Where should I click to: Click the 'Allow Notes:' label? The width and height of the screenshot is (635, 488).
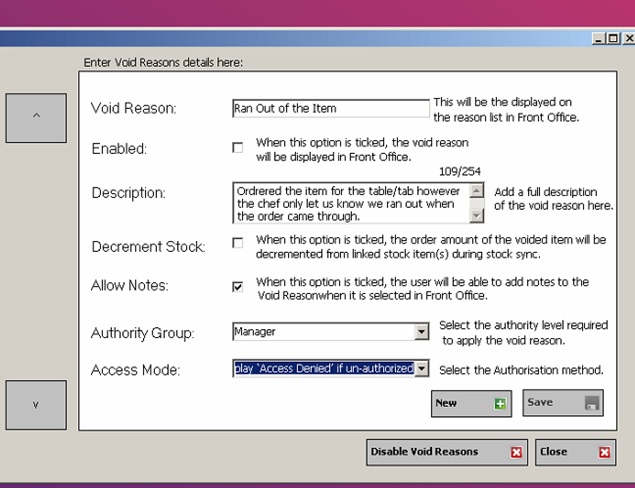[x=130, y=285]
